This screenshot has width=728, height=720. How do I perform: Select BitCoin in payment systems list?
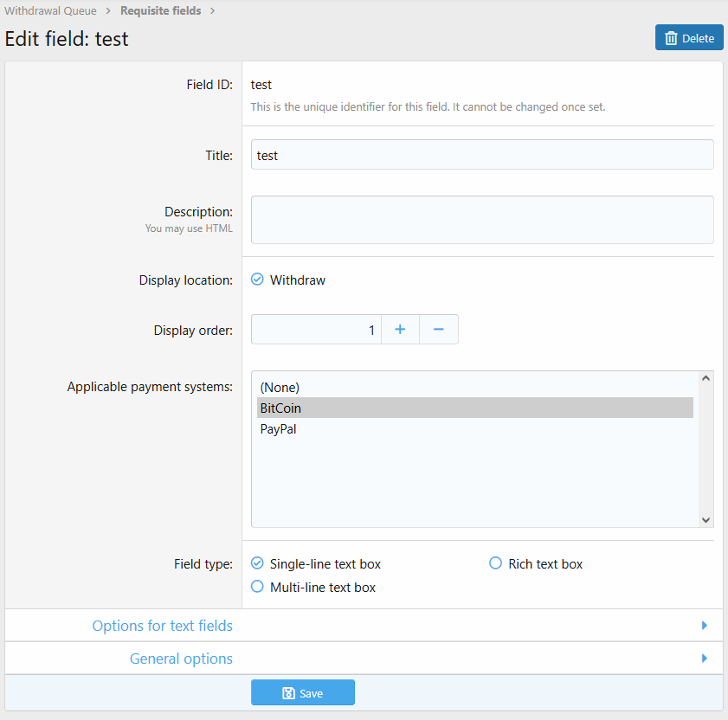(475, 408)
